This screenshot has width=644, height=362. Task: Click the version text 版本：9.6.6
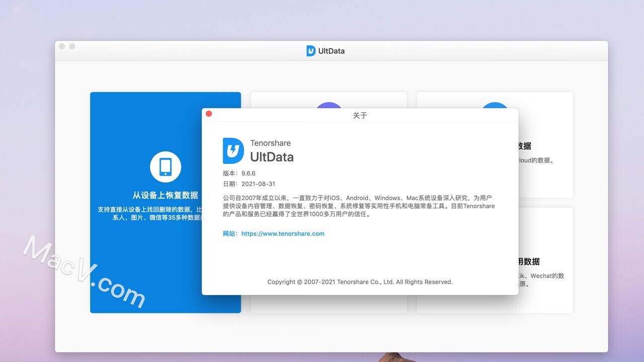(239, 173)
